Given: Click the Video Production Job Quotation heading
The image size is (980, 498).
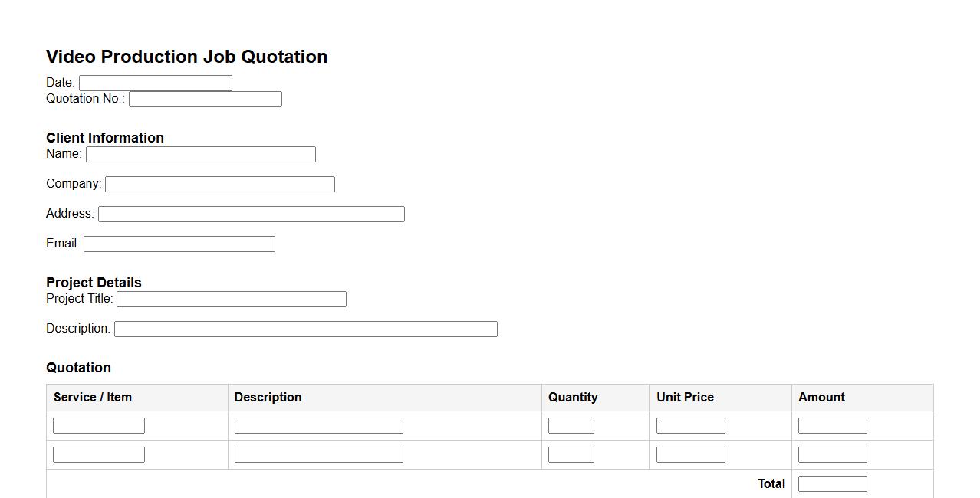Looking at the screenshot, I should 186,57.
